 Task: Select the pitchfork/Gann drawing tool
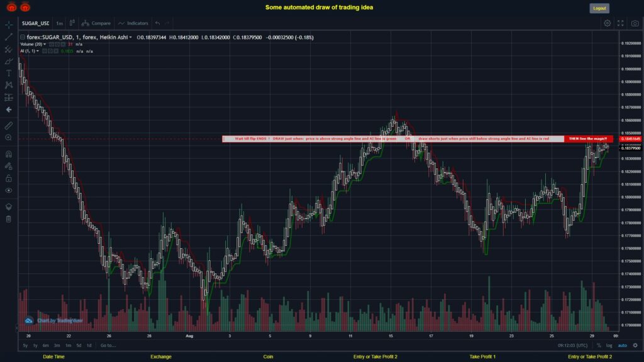point(9,49)
